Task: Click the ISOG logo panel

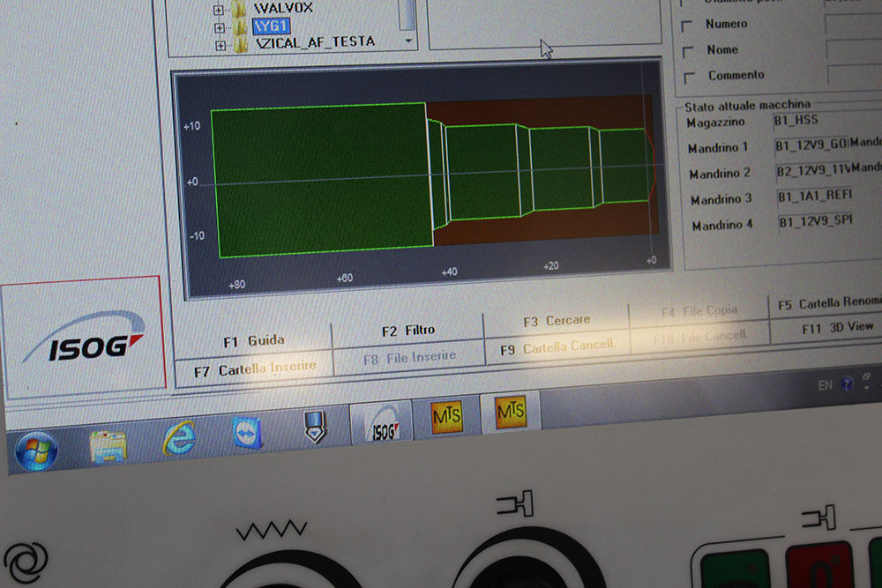Action: (x=83, y=339)
